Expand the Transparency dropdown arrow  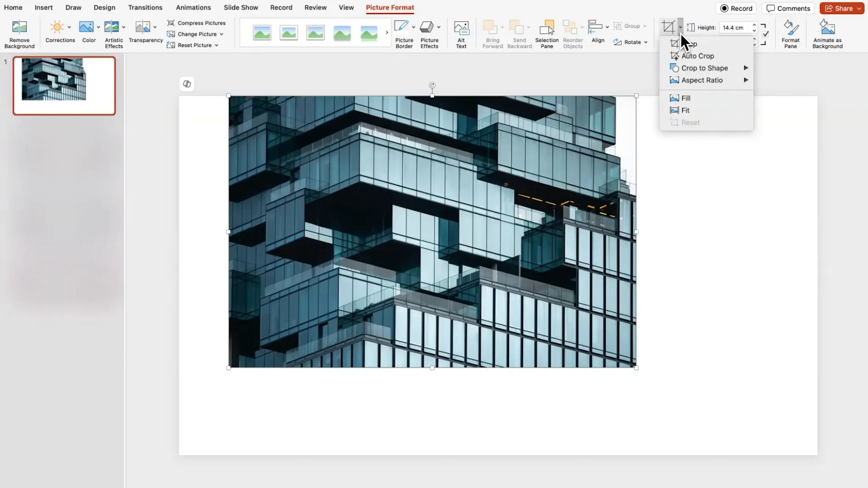coord(155,27)
